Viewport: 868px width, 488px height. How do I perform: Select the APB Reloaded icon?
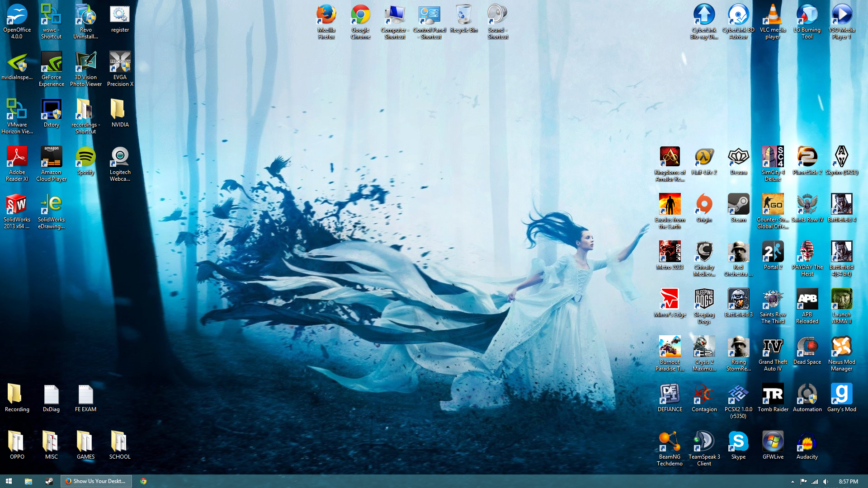click(x=807, y=306)
